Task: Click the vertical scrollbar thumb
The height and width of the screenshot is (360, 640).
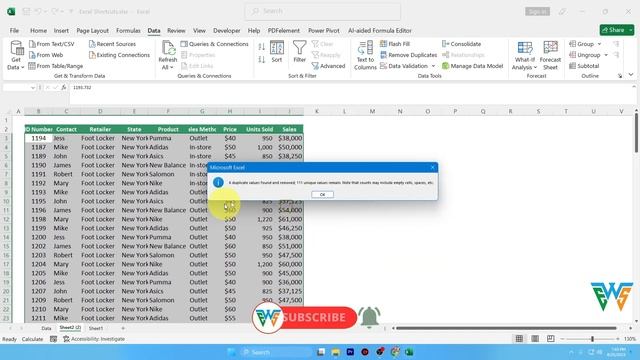Action: pyautogui.click(x=636, y=133)
